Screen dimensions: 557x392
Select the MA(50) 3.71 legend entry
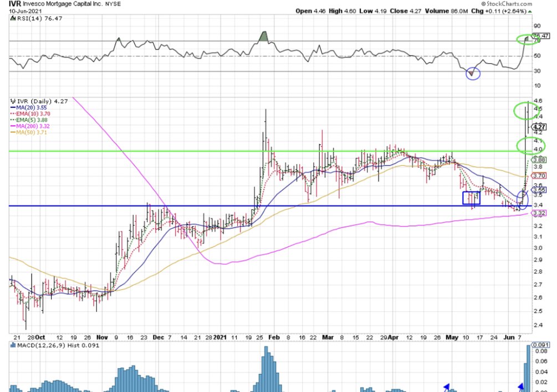[x=29, y=133]
